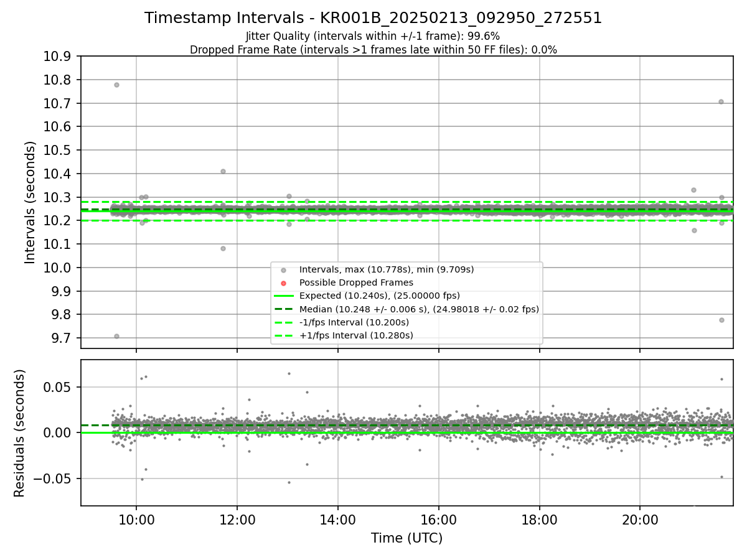Click the outlier point at 10.08s near 11:40

[x=223, y=248]
